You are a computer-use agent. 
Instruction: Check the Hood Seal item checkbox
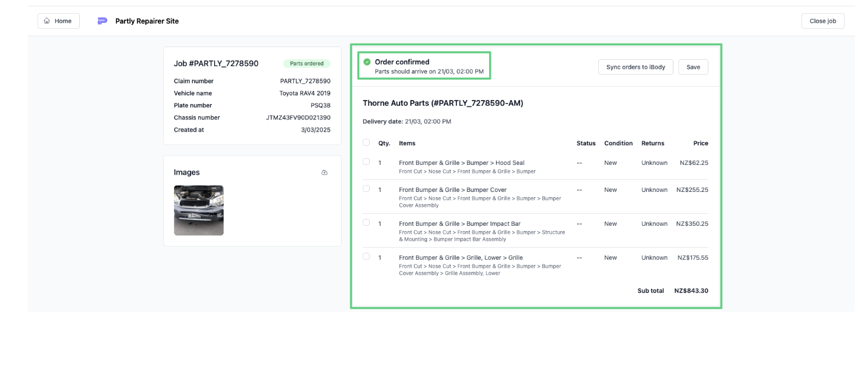coord(366,161)
